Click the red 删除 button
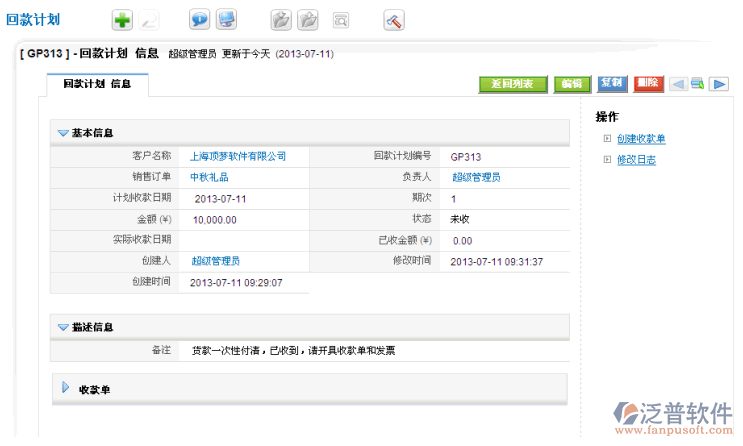The height and width of the screenshot is (446, 743). click(x=647, y=84)
